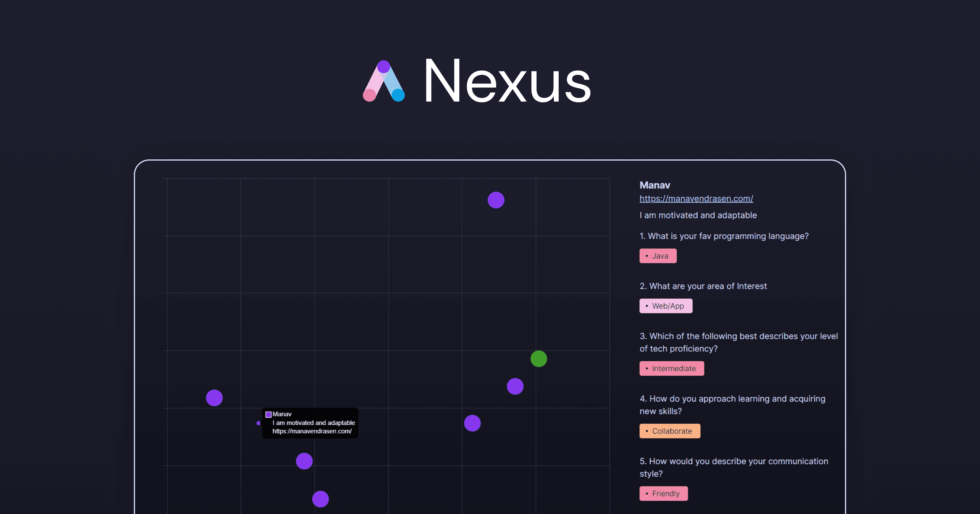
Task: Click Manav's tooltip on the graph
Action: pos(311,423)
